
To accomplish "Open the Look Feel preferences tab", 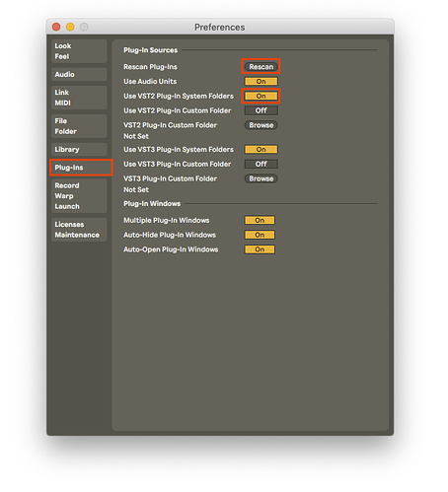I will click(x=79, y=51).
